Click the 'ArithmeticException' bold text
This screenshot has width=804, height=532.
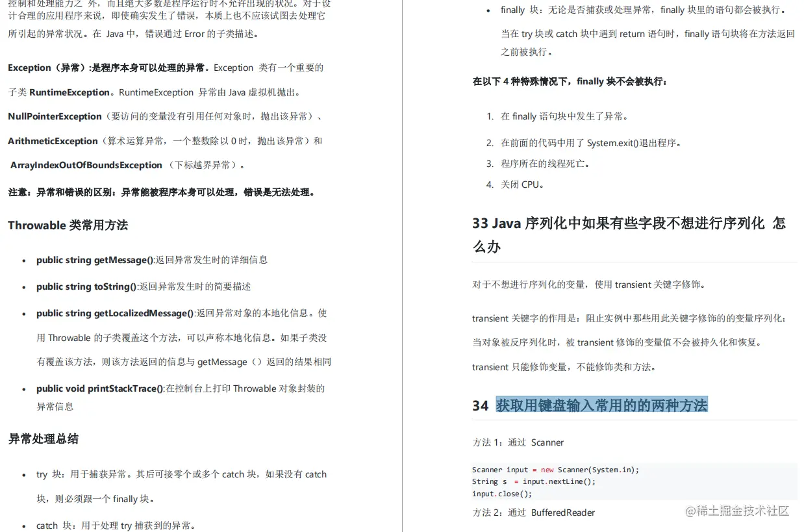tap(53, 141)
